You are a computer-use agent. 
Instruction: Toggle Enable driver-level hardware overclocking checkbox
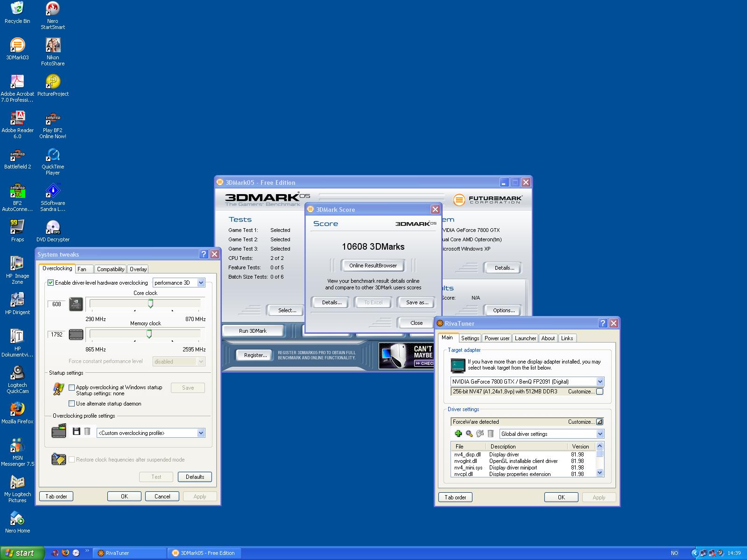pos(51,283)
